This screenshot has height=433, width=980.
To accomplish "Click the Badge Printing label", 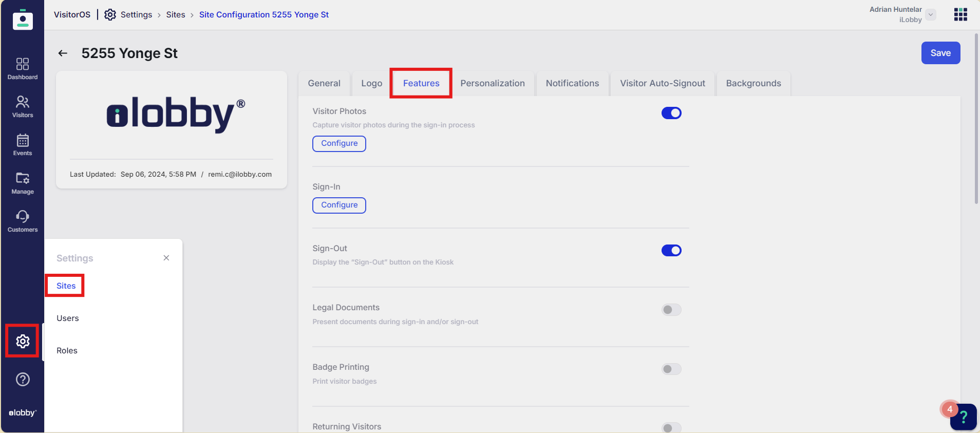I will [x=341, y=367].
